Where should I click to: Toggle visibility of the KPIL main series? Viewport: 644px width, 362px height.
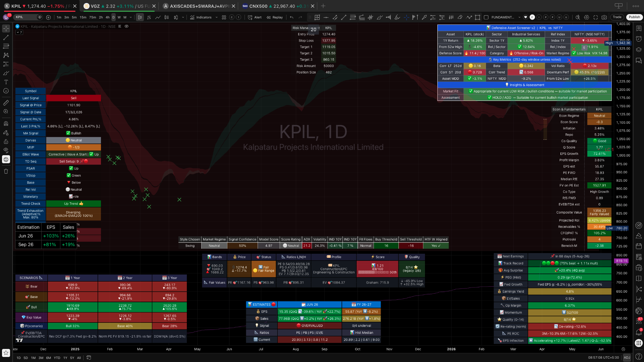click(126, 26)
